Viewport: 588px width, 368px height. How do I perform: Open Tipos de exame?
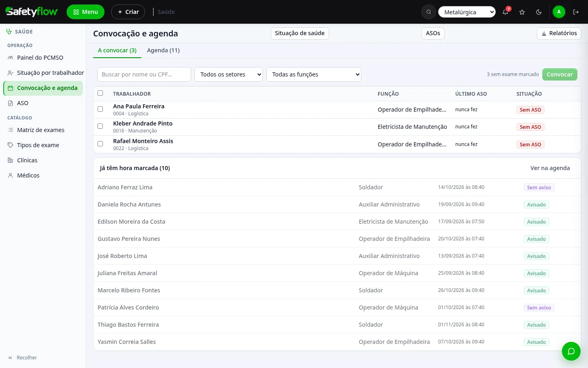[x=43, y=145]
